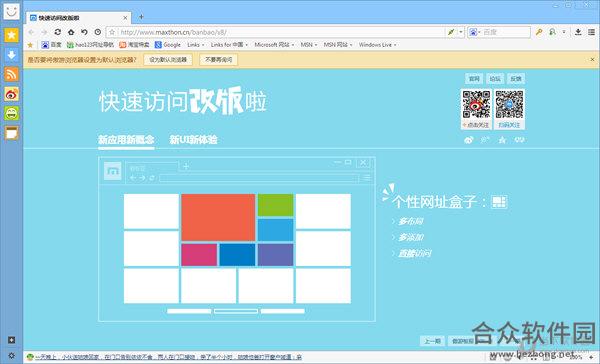Open the Weibo sidebar app
This screenshot has width=600, height=364.
tap(11, 94)
